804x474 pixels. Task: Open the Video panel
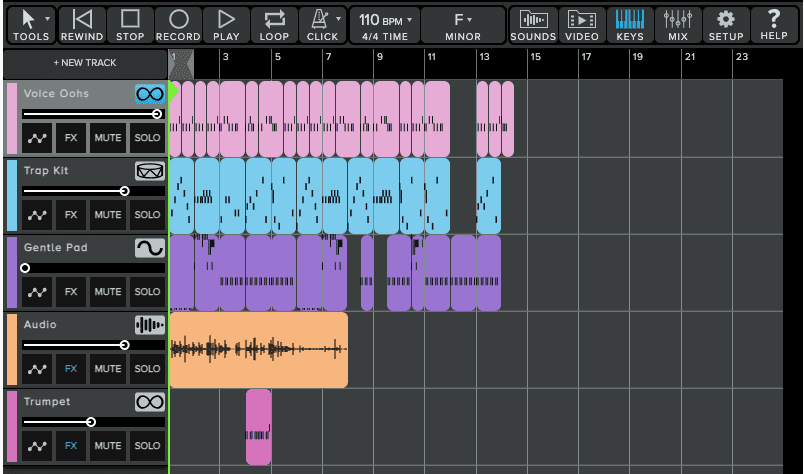[582, 24]
